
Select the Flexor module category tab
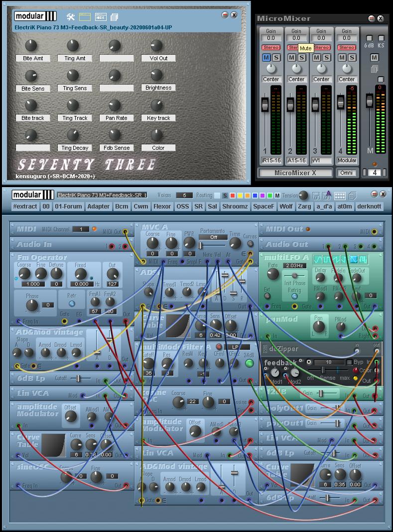point(162,206)
